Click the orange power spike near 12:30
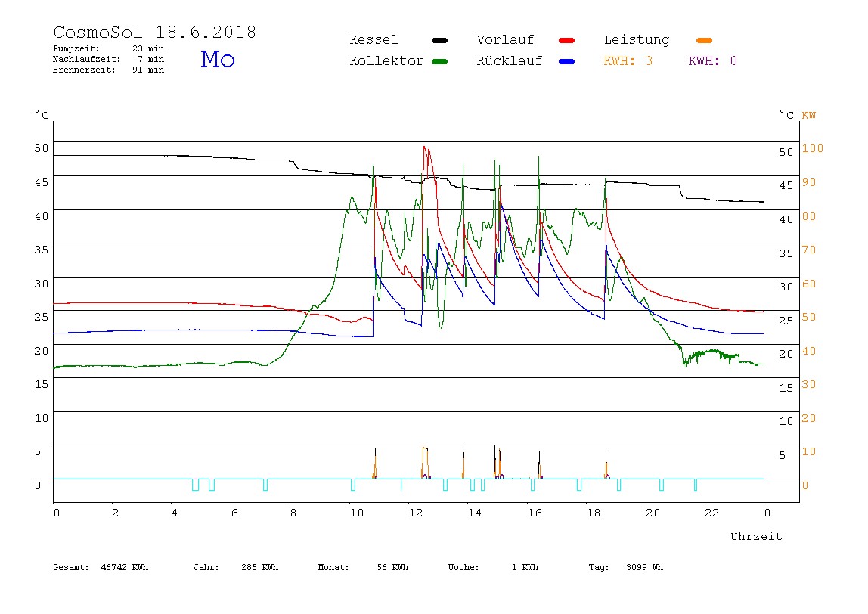Viewport: 868px width, 614px height. click(425, 462)
